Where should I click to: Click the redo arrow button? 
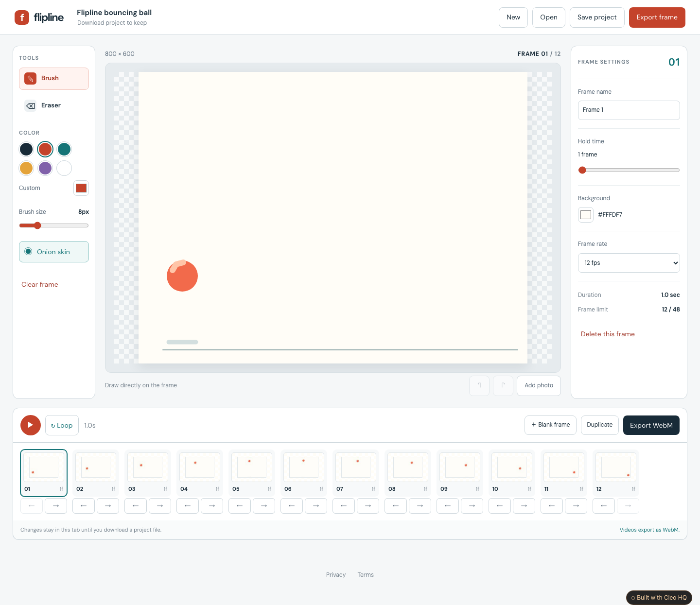tap(503, 386)
